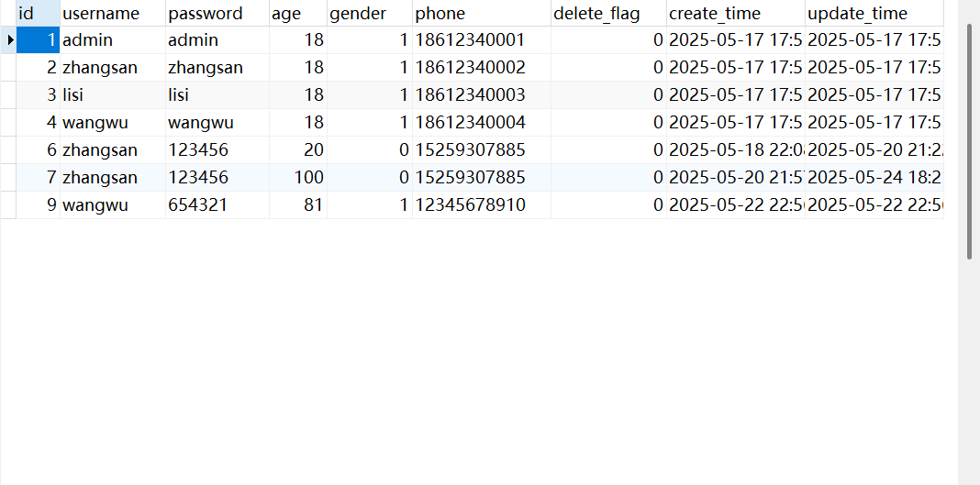Viewport: 980px width, 485px height.
Task: Click the id column header
Action: click(39, 13)
